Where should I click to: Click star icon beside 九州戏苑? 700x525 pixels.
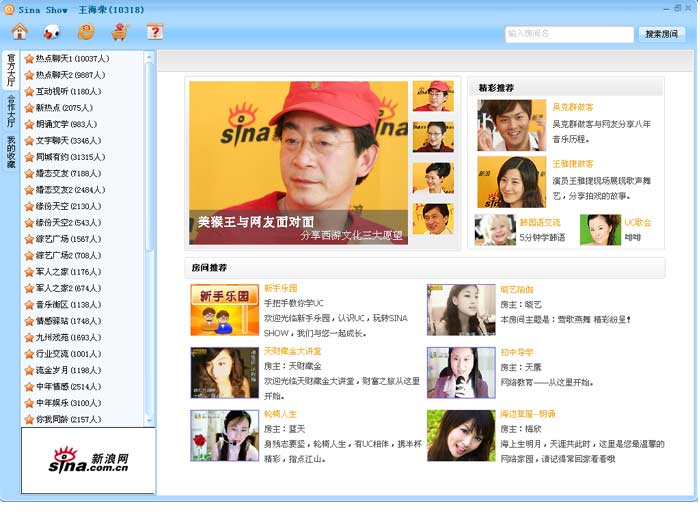(29, 338)
